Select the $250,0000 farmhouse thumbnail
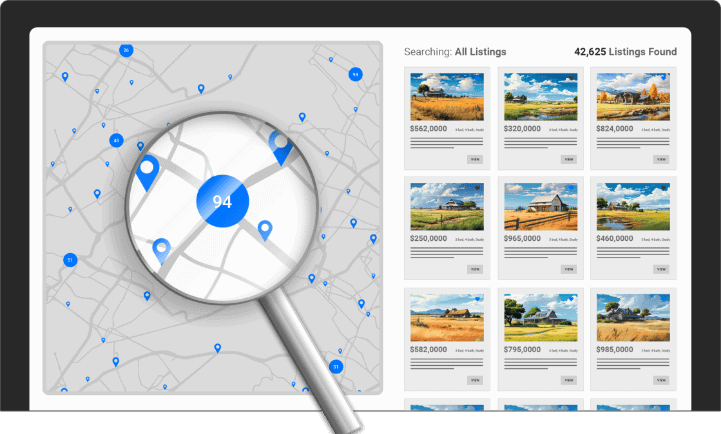 446,207
